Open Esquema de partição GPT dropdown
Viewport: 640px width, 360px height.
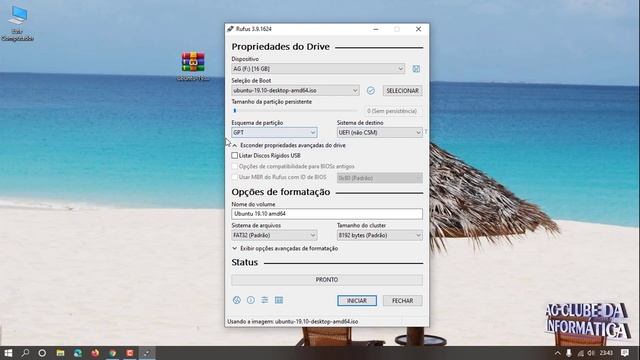pyautogui.click(x=274, y=133)
